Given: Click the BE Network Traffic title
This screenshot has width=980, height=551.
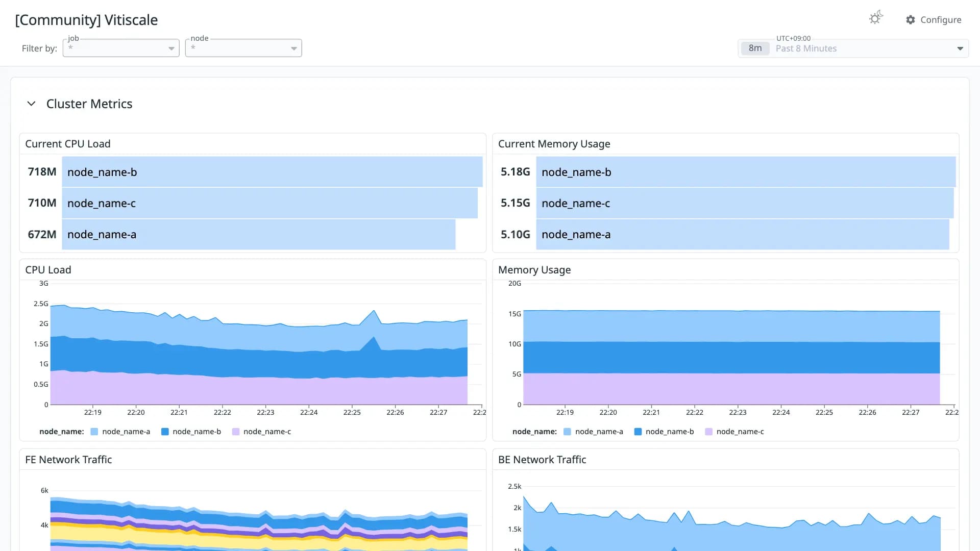Looking at the screenshot, I should point(542,460).
